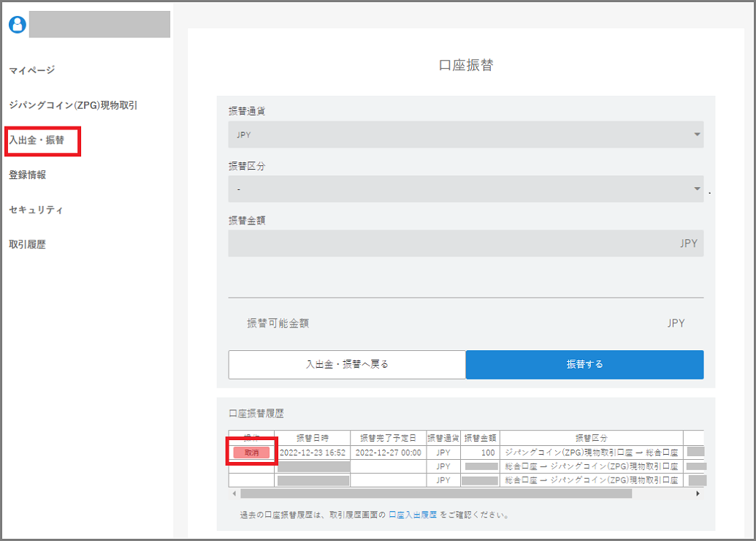Click the 口座振替 page title
756x541 pixels.
[x=466, y=65]
